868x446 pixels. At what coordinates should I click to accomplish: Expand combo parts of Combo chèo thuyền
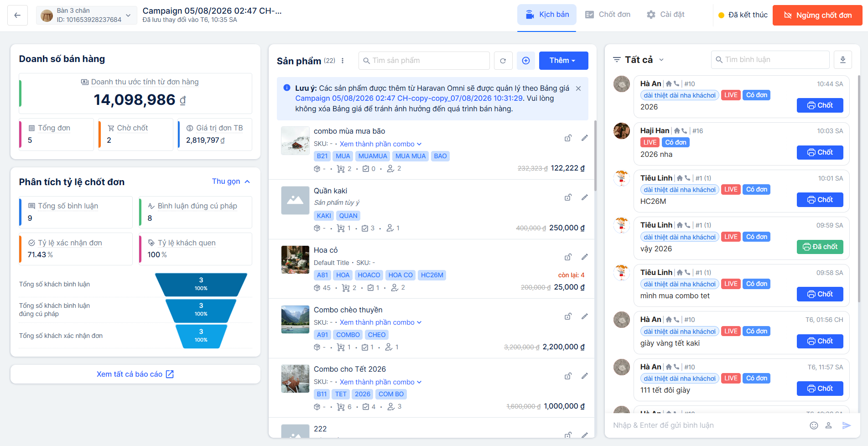380,322
